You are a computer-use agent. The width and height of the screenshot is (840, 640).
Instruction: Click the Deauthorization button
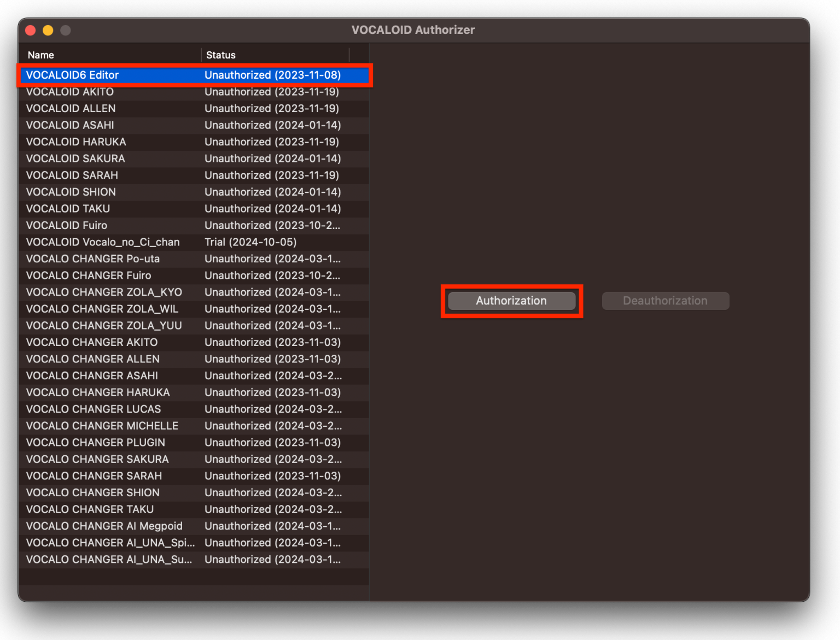pyautogui.click(x=665, y=301)
